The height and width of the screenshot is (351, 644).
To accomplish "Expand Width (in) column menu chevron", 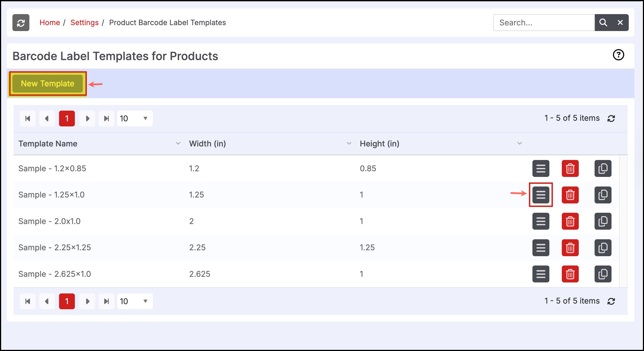I will coord(349,144).
